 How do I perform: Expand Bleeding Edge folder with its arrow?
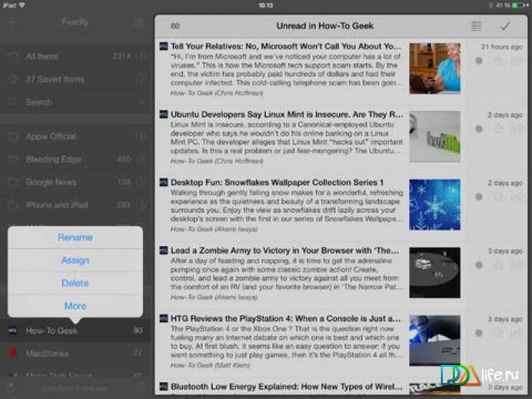(x=141, y=160)
